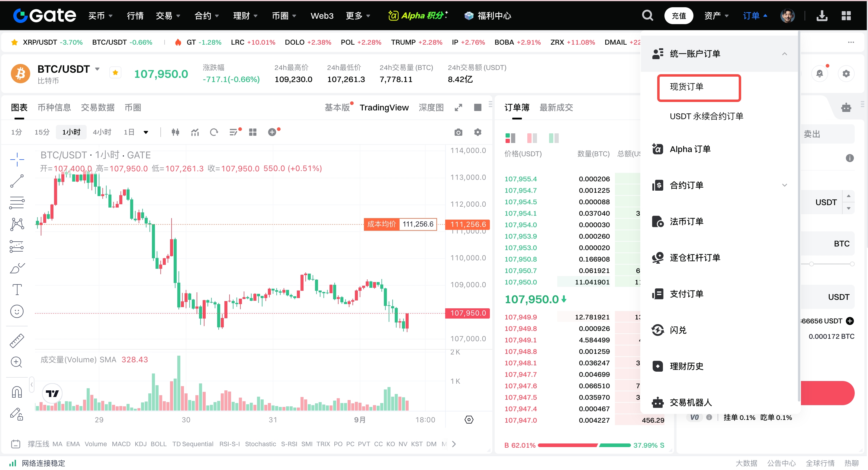Click the 充值 button
The height and width of the screenshot is (470, 868).
click(x=678, y=15)
